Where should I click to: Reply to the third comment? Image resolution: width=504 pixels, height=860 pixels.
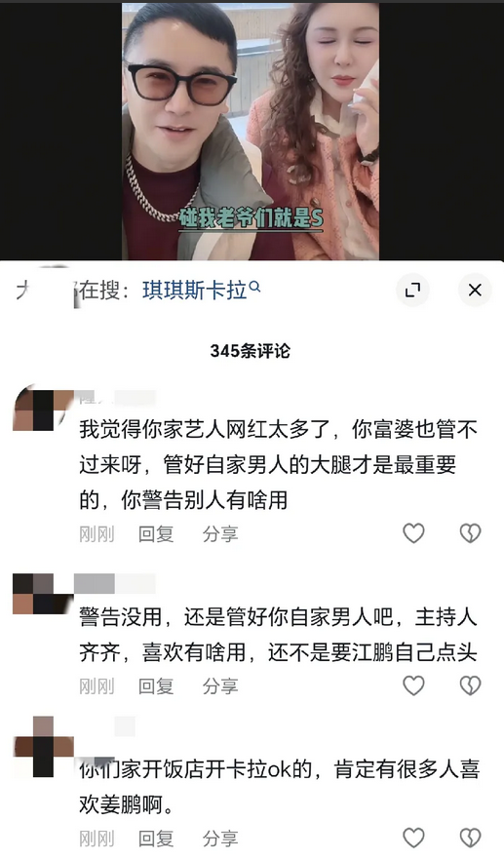tap(156, 839)
